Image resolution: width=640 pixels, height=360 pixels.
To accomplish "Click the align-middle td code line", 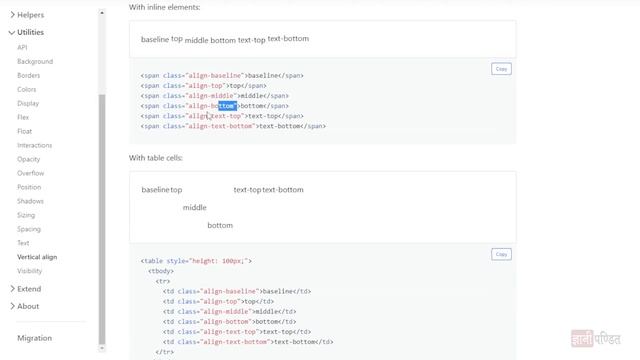I will point(229,311).
